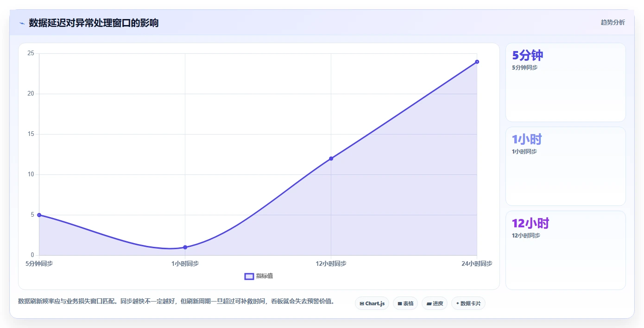The width and height of the screenshot is (644, 328).
Task: Click the 5分钟同步 card subtitle
Action: 525,68
